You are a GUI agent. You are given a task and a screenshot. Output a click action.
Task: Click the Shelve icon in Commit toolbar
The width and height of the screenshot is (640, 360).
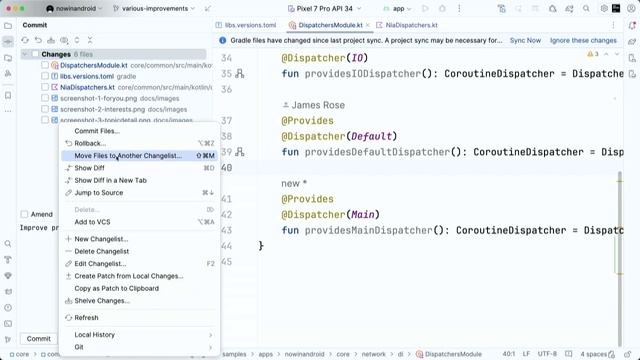[x=51, y=40]
